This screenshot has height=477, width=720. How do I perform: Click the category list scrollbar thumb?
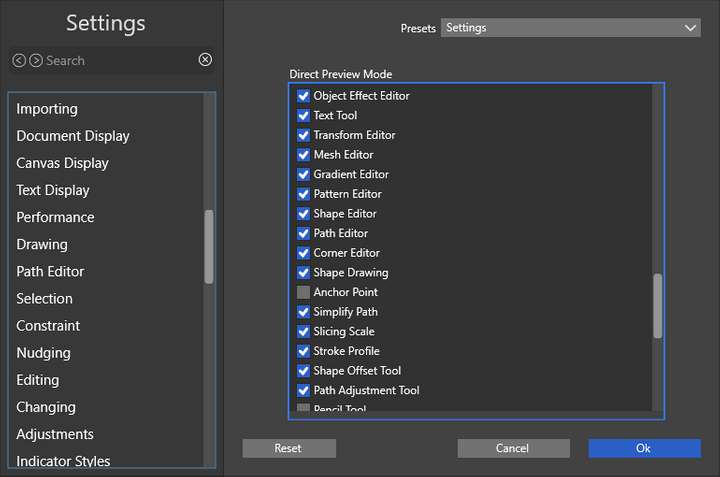coord(209,247)
